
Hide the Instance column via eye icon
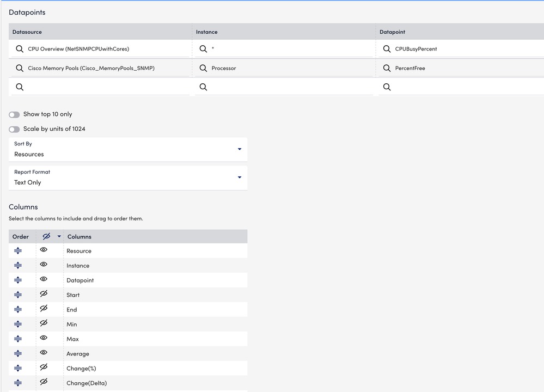[x=44, y=265]
